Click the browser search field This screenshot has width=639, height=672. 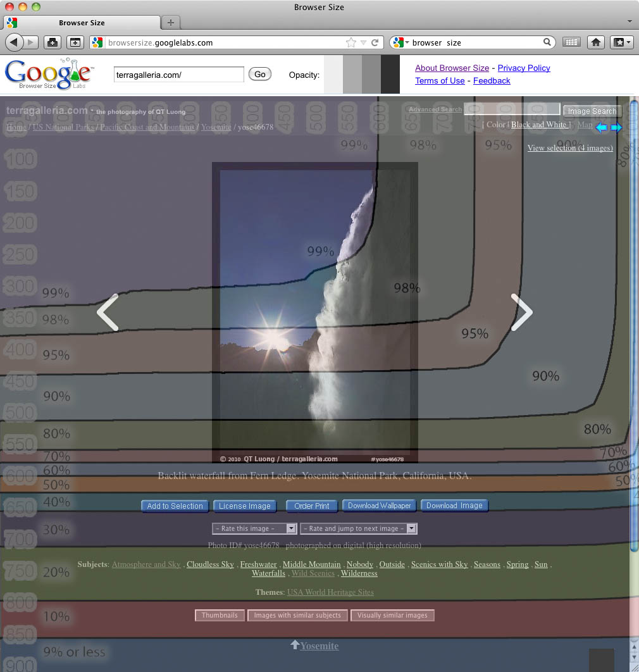[x=476, y=42]
